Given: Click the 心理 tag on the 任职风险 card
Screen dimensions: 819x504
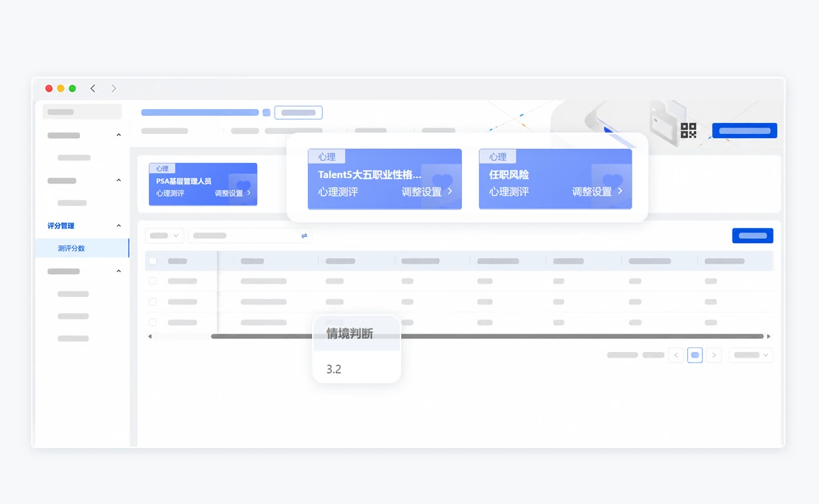Looking at the screenshot, I should pyautogui.click(x=497, y=157).
